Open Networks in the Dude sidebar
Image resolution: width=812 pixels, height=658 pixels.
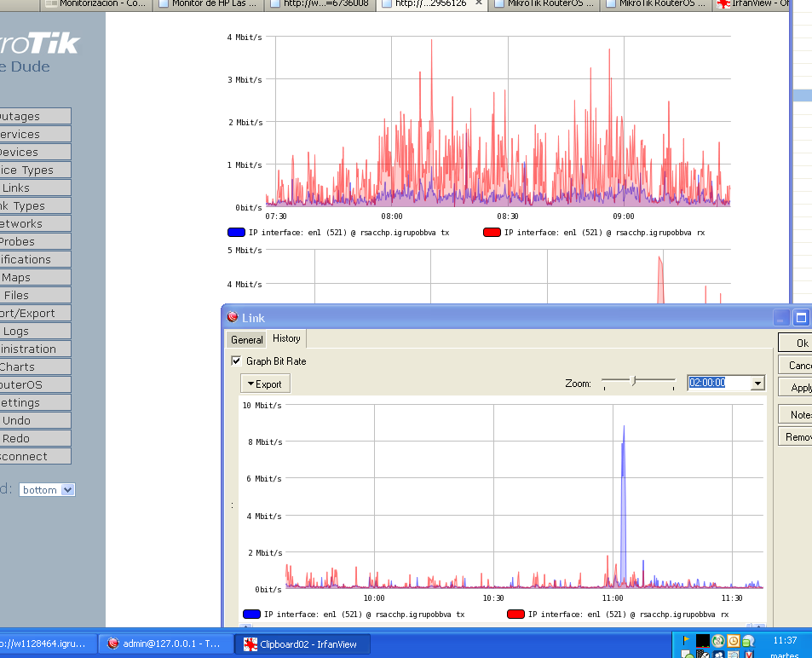click(x=35, y=223)
